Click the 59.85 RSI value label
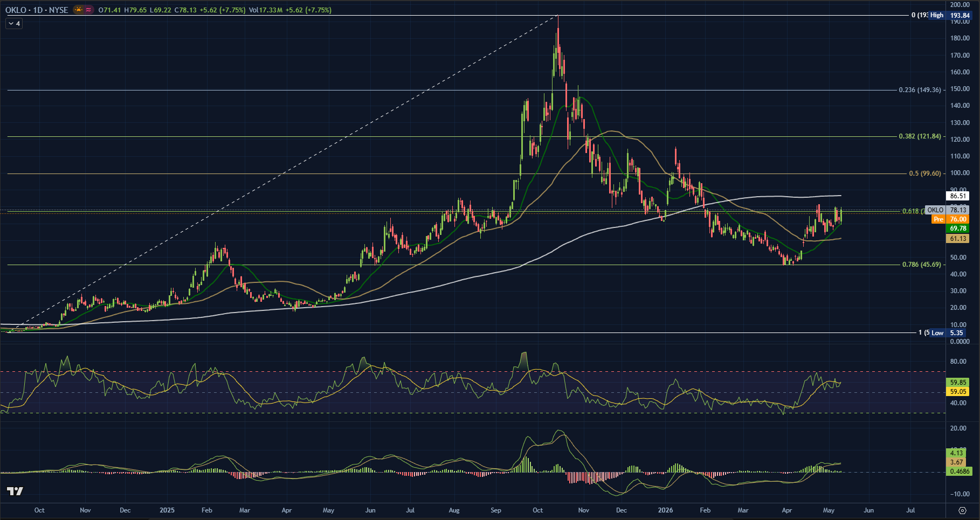The image size is (980, 520). 958,383
